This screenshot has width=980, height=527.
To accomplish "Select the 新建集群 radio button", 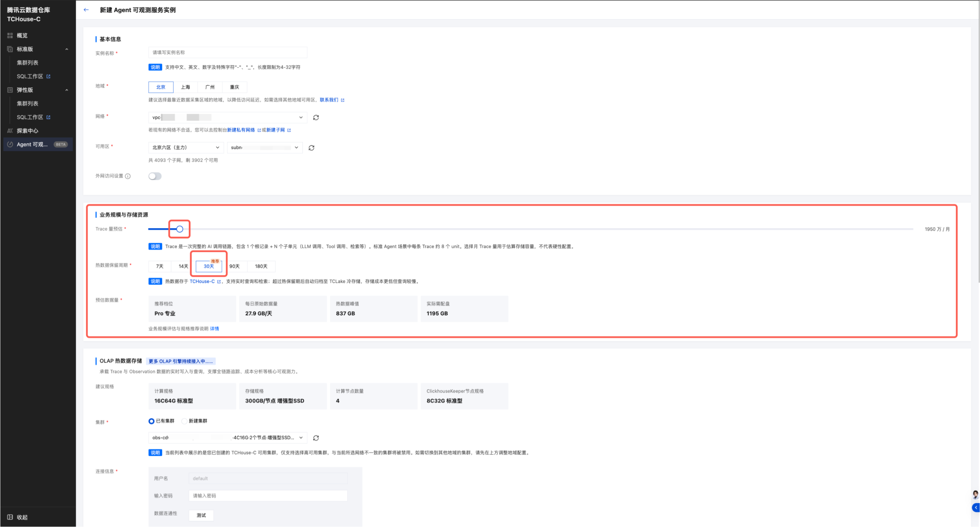I will click(184, 421).
